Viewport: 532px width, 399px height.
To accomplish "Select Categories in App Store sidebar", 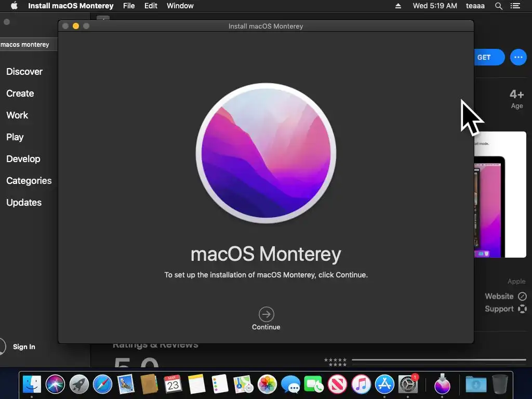I will (x=29, y=180).
